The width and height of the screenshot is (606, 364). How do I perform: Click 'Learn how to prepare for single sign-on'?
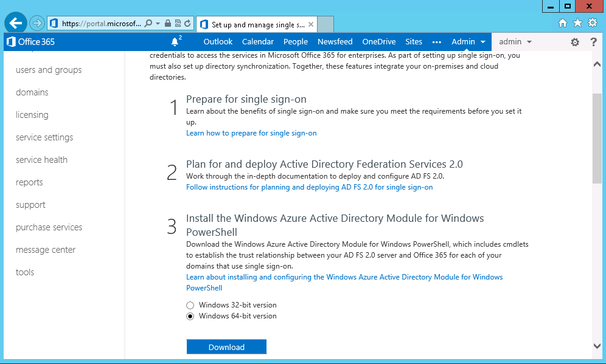coord(251,133)
